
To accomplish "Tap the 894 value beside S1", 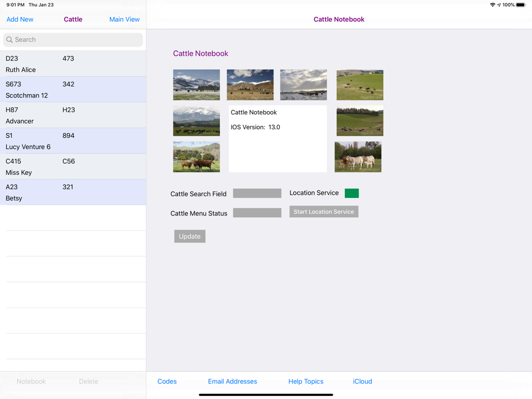I will coord(68,136).
